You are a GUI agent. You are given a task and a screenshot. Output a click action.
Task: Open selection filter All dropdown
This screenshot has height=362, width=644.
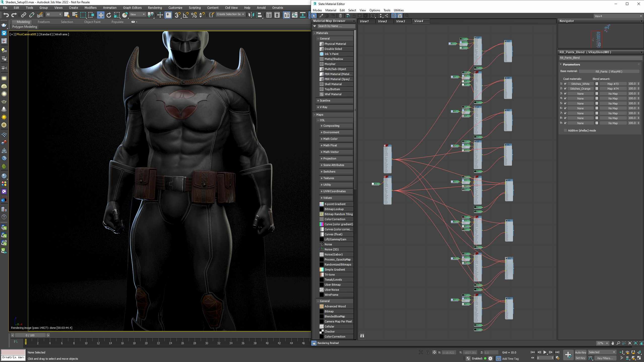[54, 14]
